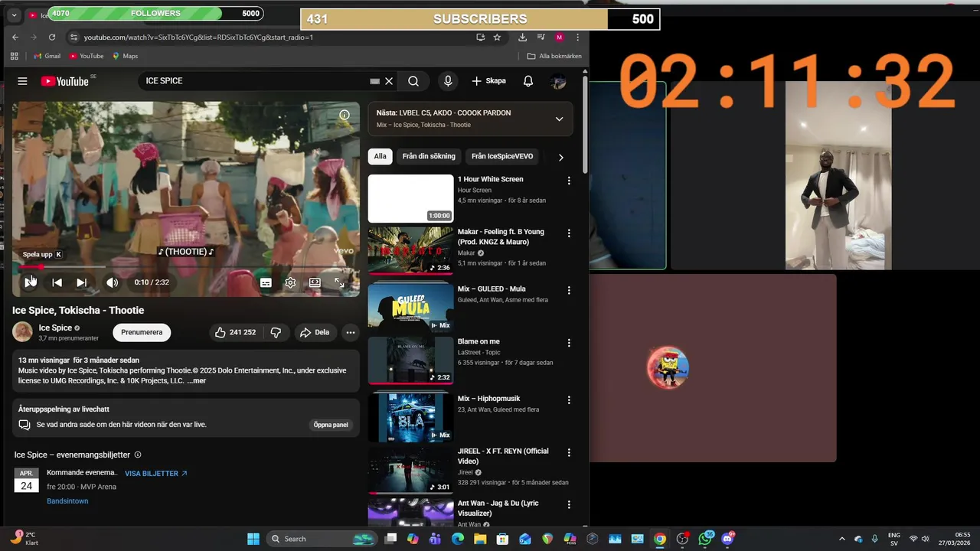Open on-screen keyboard in search box
This screenshot has width=980, height=551.
coord(374,81)
